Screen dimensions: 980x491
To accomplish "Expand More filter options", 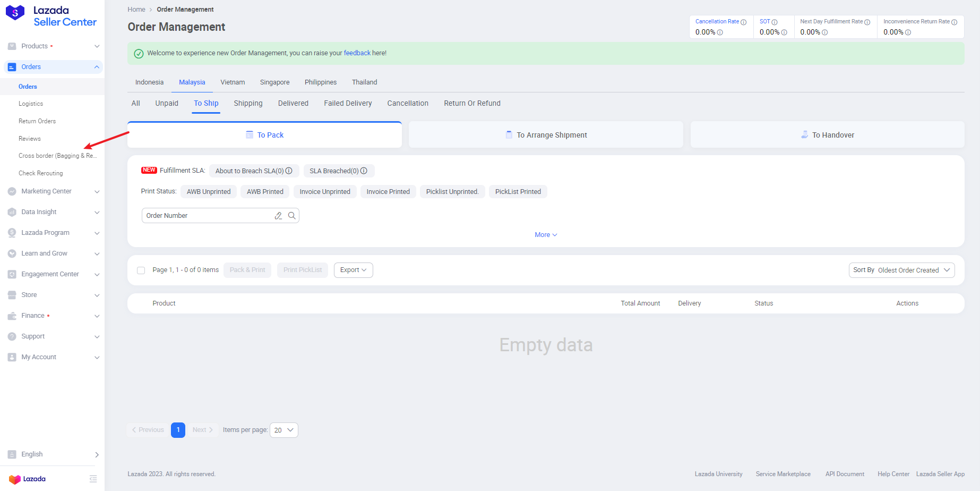I will pyautogui.click(x=546, y=235).
